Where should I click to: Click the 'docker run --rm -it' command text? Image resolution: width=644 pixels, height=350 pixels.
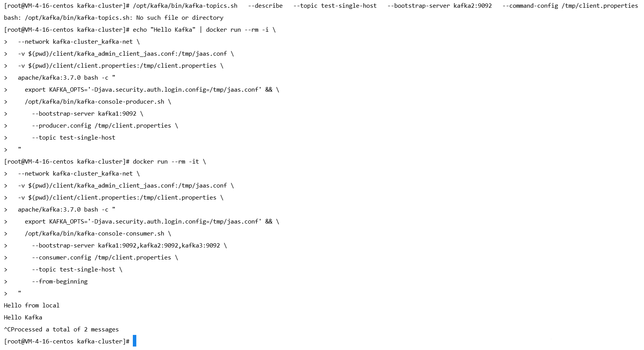click(x=166, y=162)
